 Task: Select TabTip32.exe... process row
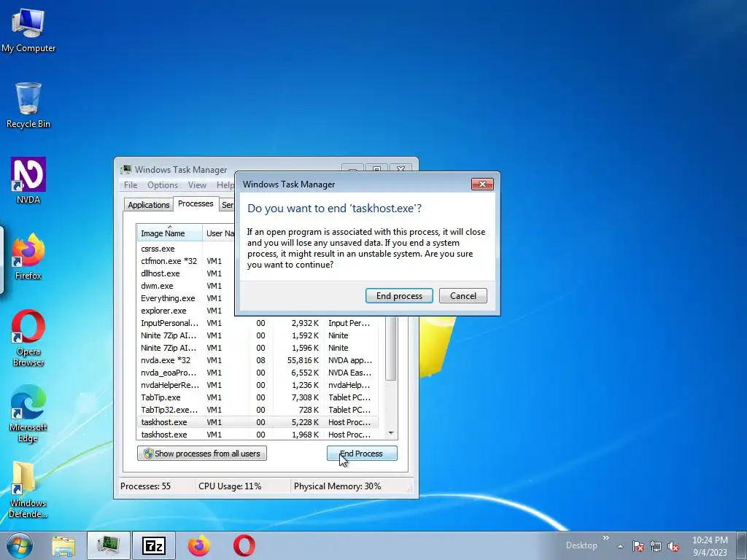(x=258, y=410)
